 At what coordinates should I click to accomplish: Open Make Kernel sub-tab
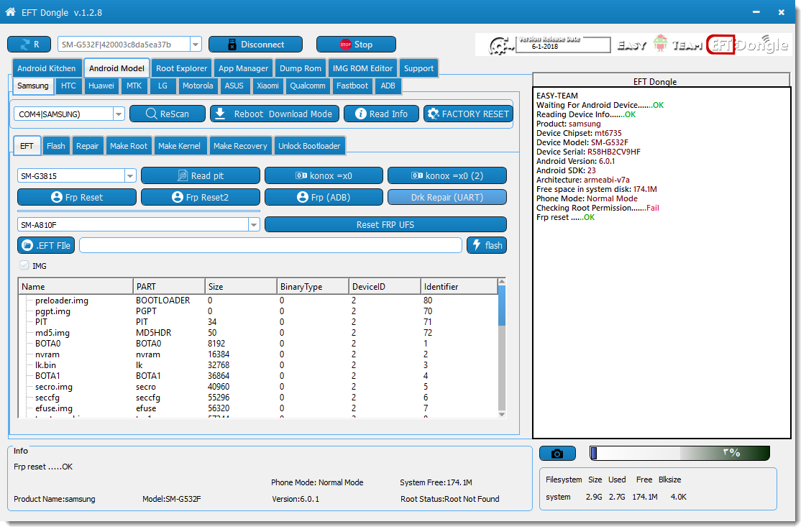click(x=179, y=146)
